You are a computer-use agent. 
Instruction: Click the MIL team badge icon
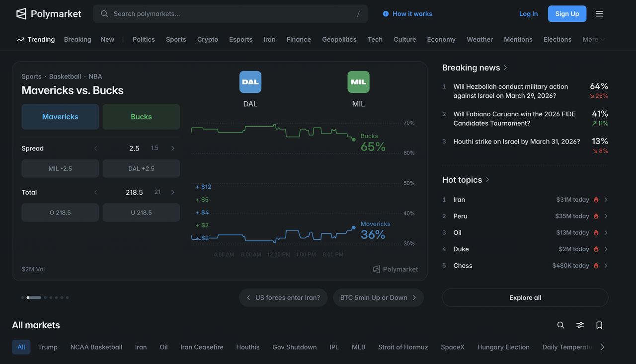[x=358, y=82]
